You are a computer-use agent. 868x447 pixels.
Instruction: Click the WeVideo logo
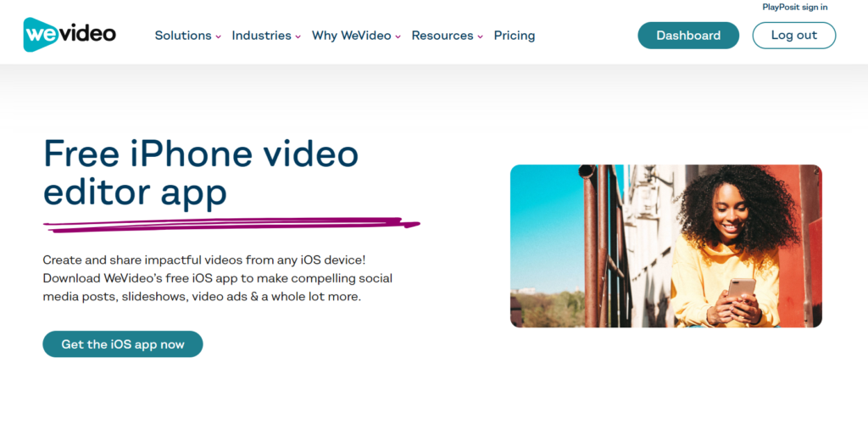click(x=70, y=34)
